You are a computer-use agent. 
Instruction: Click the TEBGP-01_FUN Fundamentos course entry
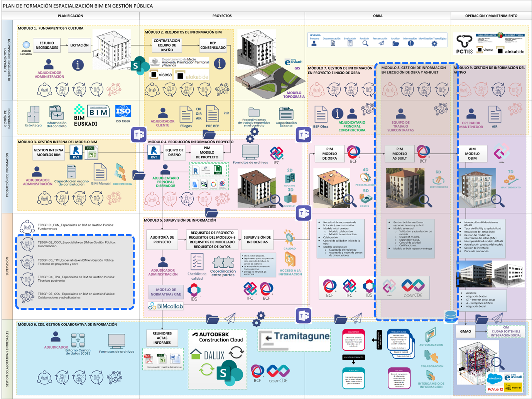(x=68, y=227)
